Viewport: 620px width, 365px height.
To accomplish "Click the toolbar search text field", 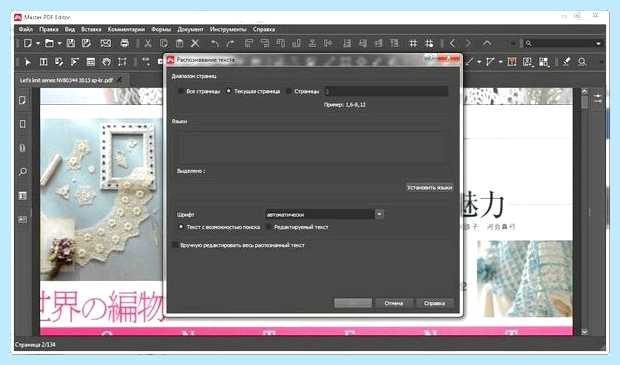I will coord(563,43).
